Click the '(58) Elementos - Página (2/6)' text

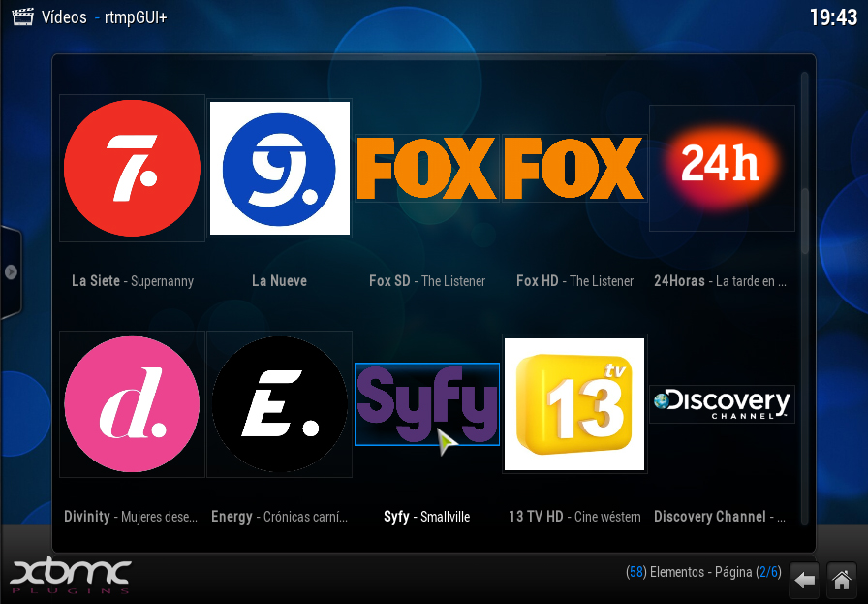[703, 572]
